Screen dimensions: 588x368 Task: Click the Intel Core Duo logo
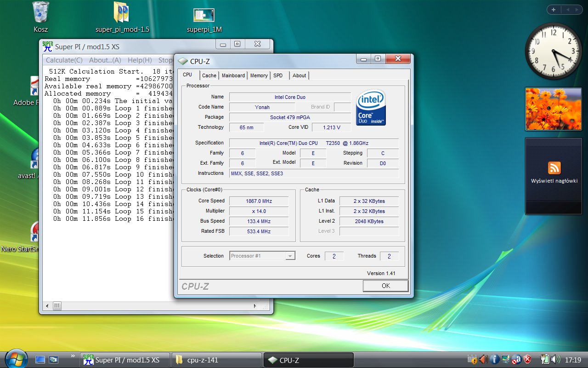coord(371,107)
